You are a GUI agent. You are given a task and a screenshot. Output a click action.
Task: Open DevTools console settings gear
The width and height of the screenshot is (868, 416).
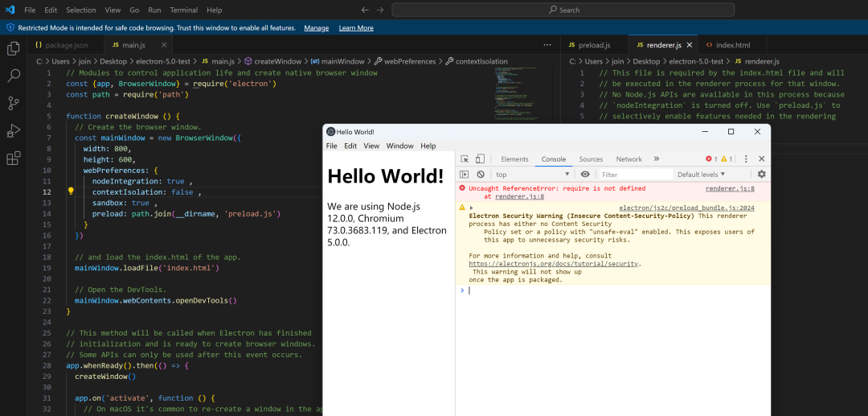pos(762,175)
